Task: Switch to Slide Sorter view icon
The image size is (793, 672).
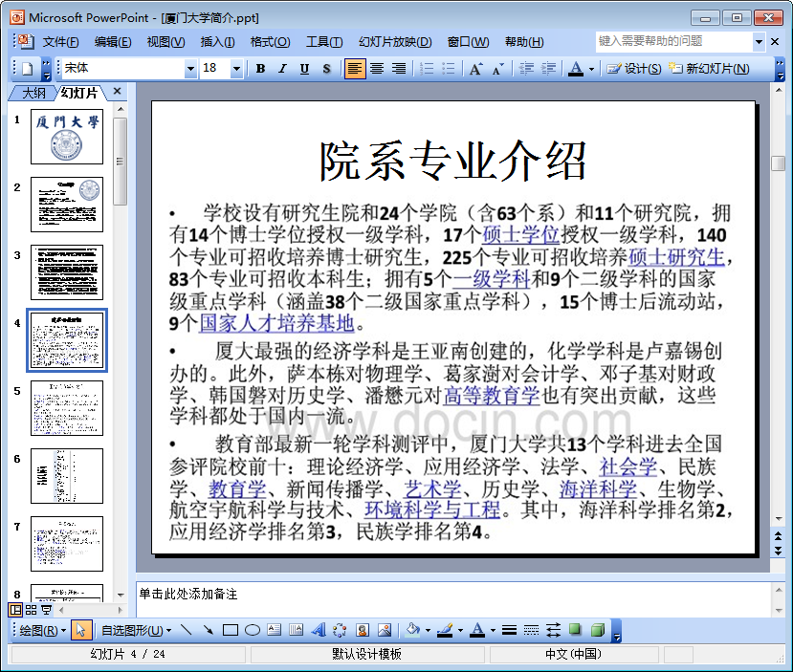Action: (x=31, y=610)
